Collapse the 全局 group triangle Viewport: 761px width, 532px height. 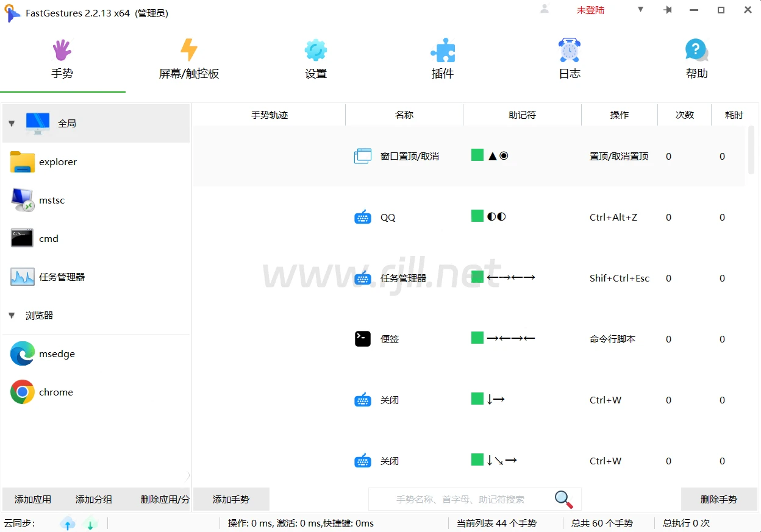click(x=12, y=123)
